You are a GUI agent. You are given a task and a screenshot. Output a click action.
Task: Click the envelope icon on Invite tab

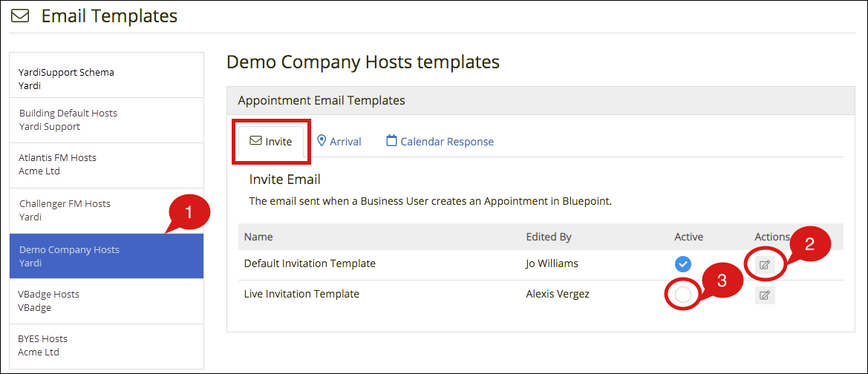[x=255, y=141]
